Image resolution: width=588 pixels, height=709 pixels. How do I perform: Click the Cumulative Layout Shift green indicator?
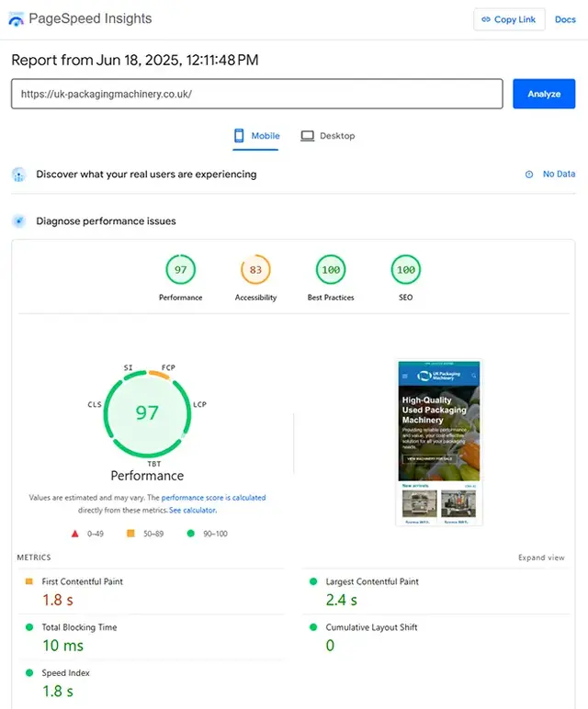coord(313,627)
